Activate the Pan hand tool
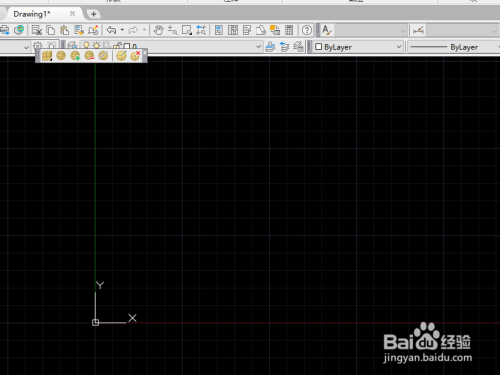 tap(158, 30)
